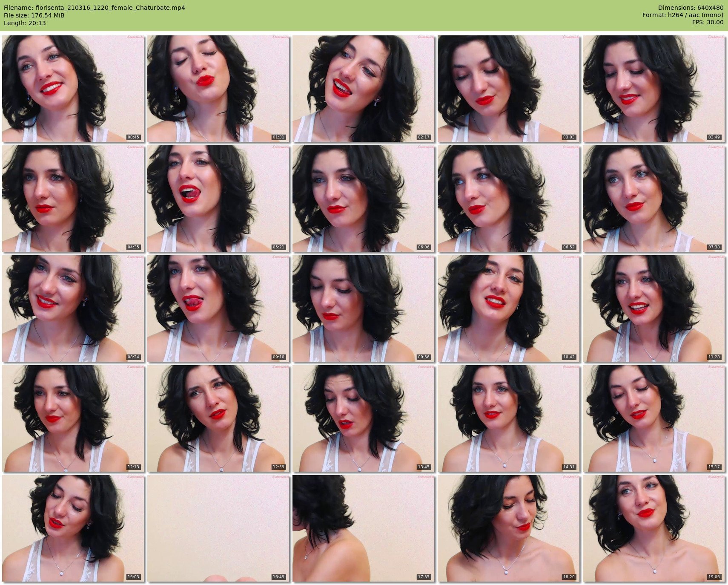The height and width of the screenshot is (585, 728).
Task: Click the 03:49 timestamp badge
Action: (x=714, y=137)
